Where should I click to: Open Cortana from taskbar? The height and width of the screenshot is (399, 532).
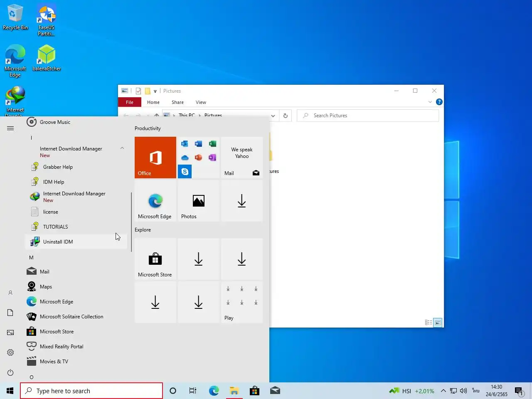tap(173, 391)
